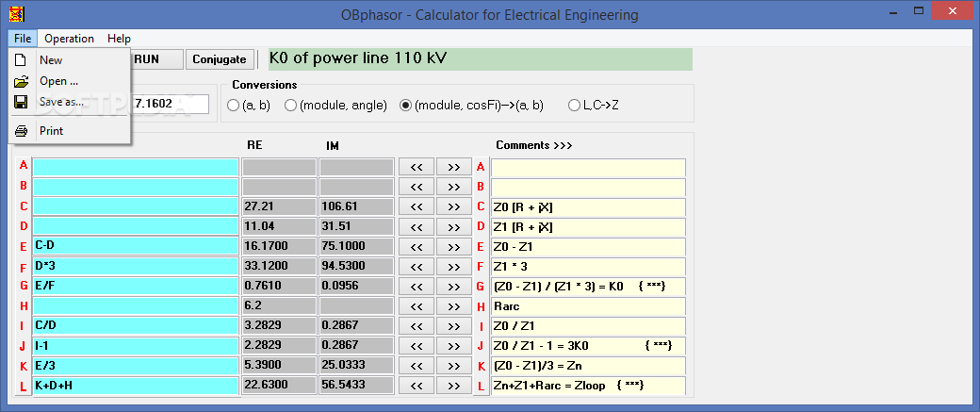Click the formula field containing K+D+H
The image size is (980, 412).
point(136,386)
